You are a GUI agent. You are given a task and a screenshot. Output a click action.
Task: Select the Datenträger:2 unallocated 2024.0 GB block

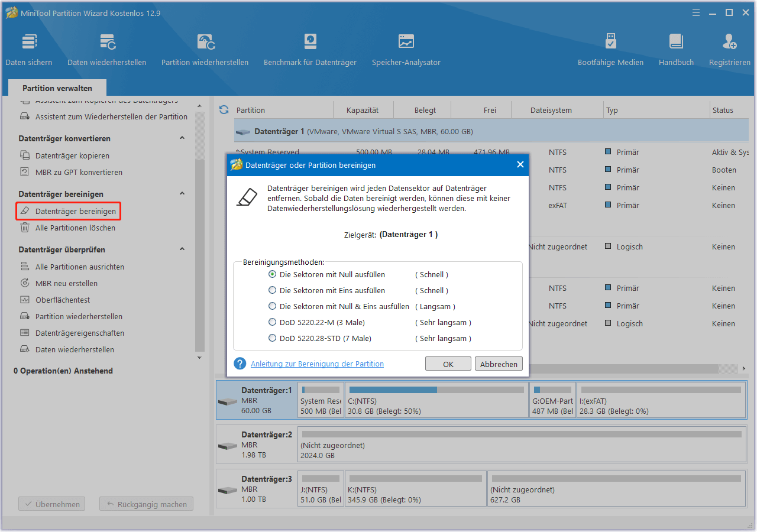(x=521, y=445)
